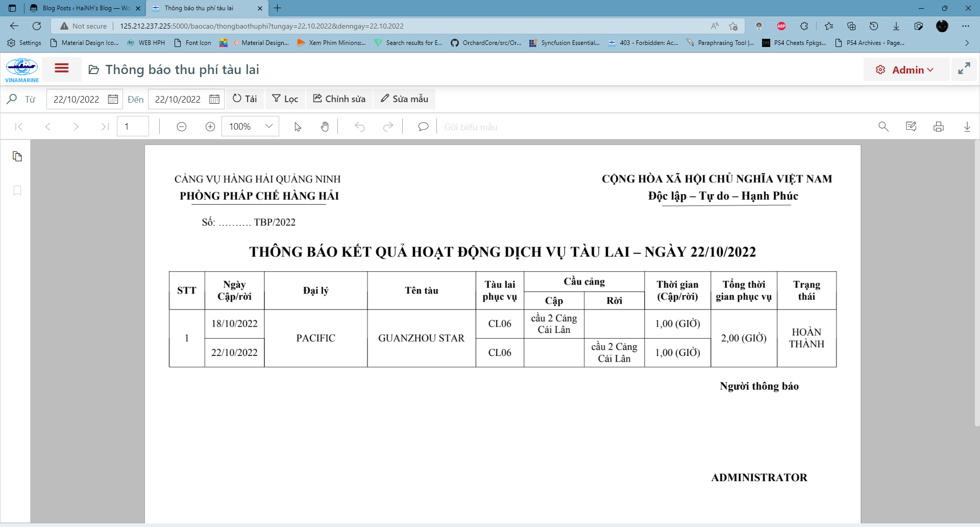Image resolution: width=980 pixels, height=527 pixels.
Task: Open the Admin user dropdown
Action: pos(906,70)
